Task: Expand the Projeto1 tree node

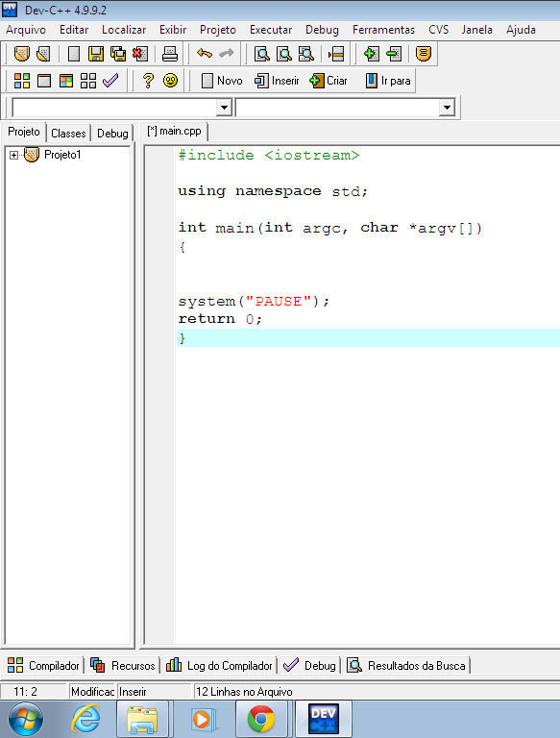Action: coord(13,155)
